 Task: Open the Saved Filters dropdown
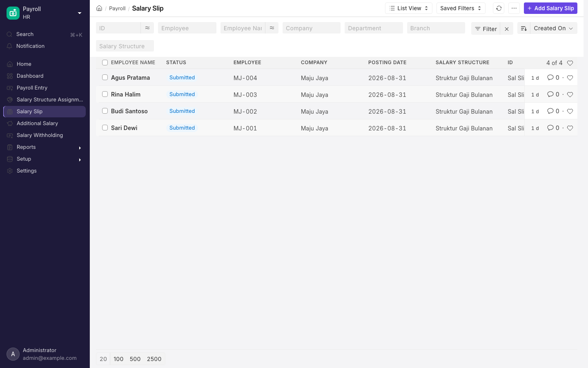461,8
